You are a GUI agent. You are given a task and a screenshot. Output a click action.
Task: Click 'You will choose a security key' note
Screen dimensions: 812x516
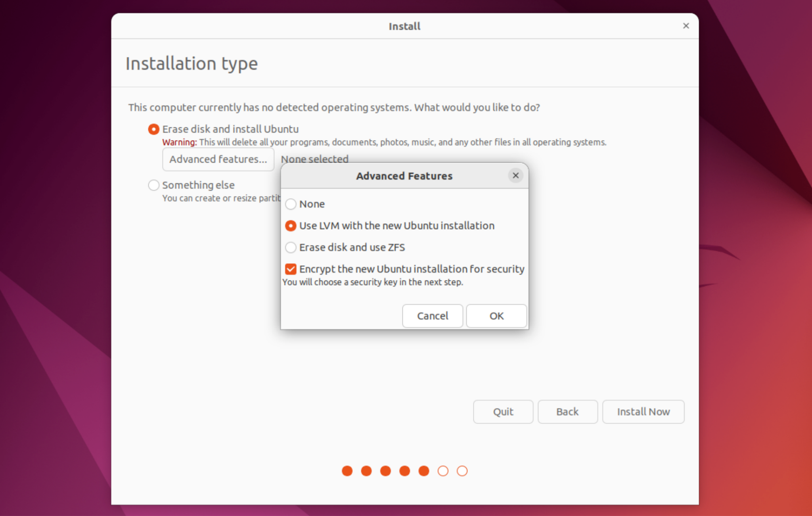click(x=372, y=282)
